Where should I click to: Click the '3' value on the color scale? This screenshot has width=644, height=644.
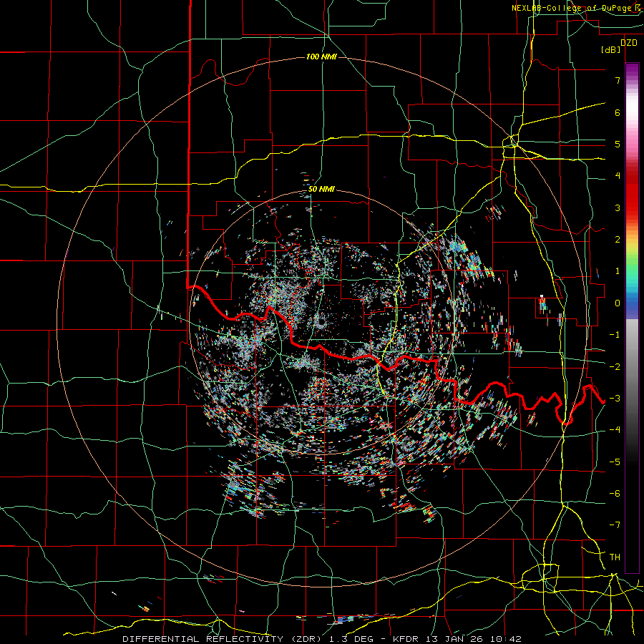point(618,208)
